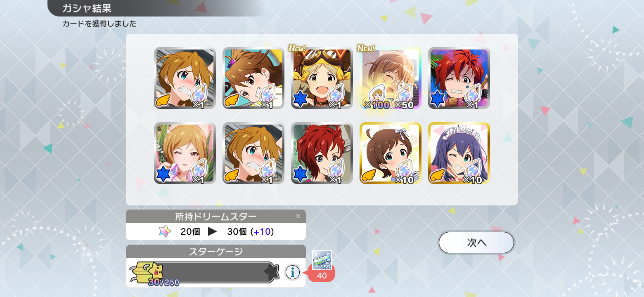Open the Star Gauge info icon
This screenshot has height=297, width=644.
[292, 272]
